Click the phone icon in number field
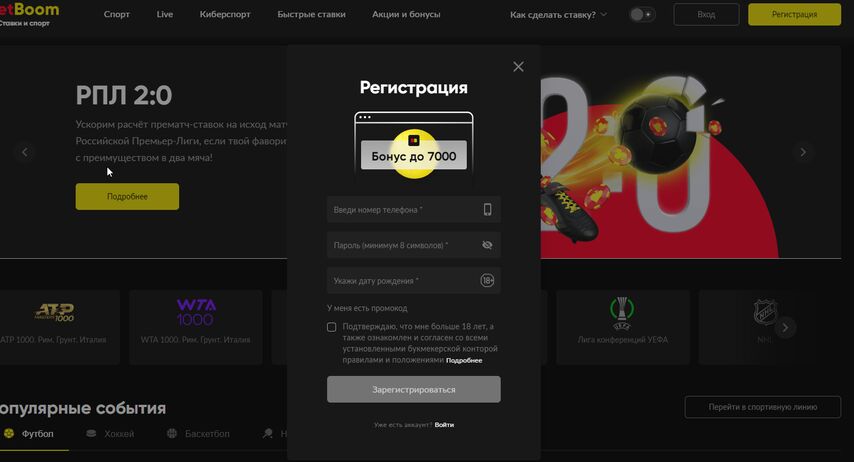The height and width of the screenshot is (462, 854). click(x=487, y=209)
